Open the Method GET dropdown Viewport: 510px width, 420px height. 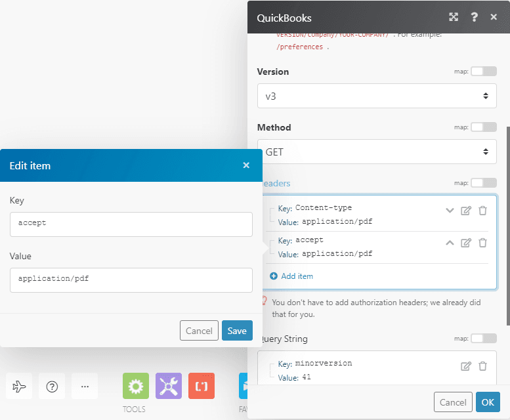pos(377,152)
